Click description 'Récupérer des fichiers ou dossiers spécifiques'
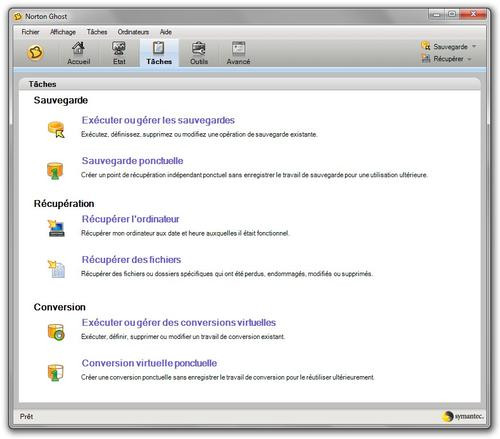 coord(227,274)
